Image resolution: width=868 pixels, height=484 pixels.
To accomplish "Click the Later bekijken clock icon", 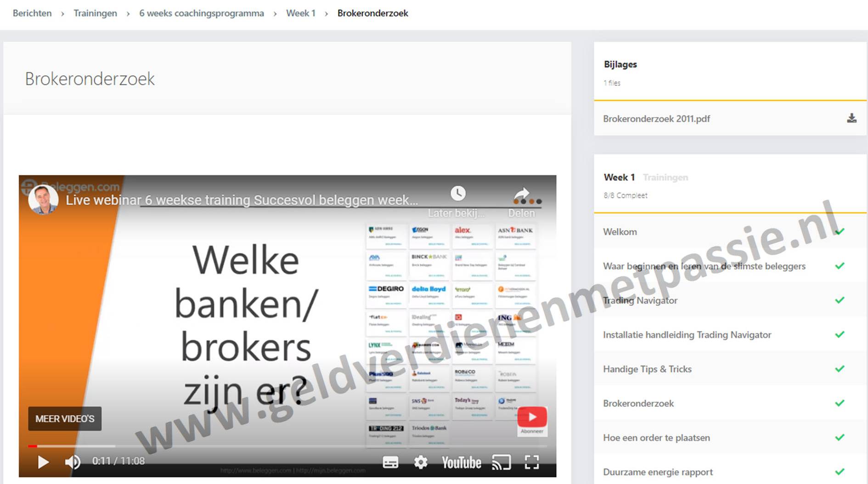I will point(458,193).
